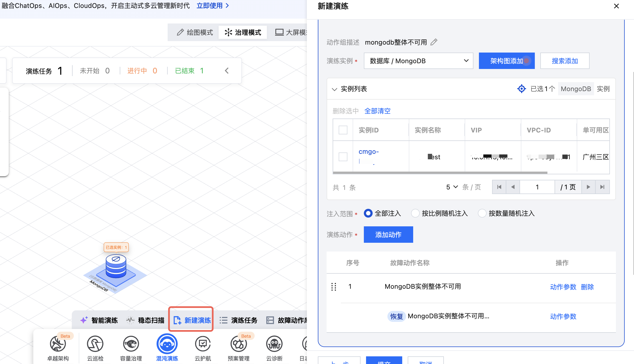Image resolution: width=634 pixels, height=364 pixels.
Task: Open 智能演练 from the chaos toolbar
Action: 99,320
